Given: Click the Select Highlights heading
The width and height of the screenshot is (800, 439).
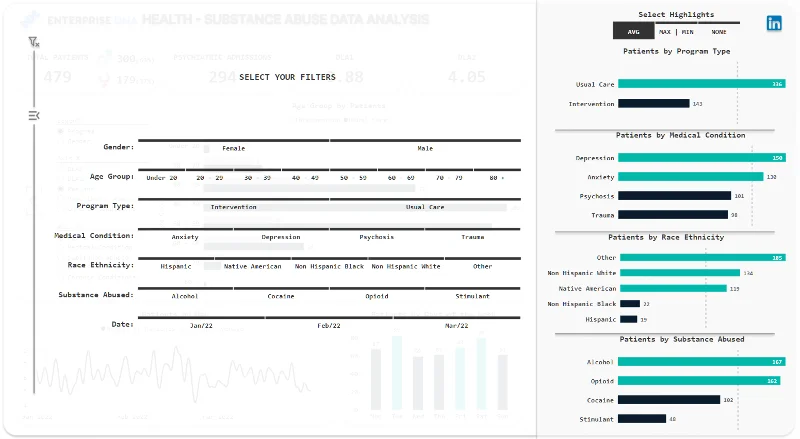Looking at the screenshot, I should click(676, 14).
